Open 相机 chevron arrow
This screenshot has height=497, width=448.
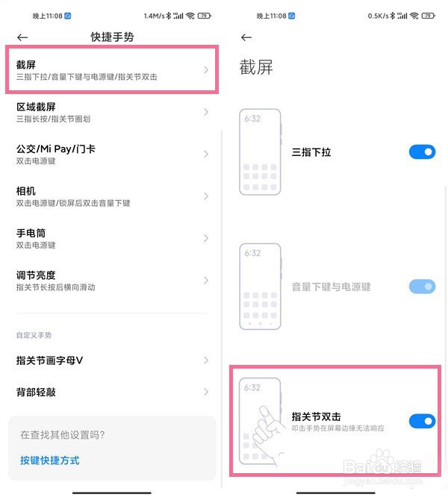pyautogui.click(x=206, y=196)
